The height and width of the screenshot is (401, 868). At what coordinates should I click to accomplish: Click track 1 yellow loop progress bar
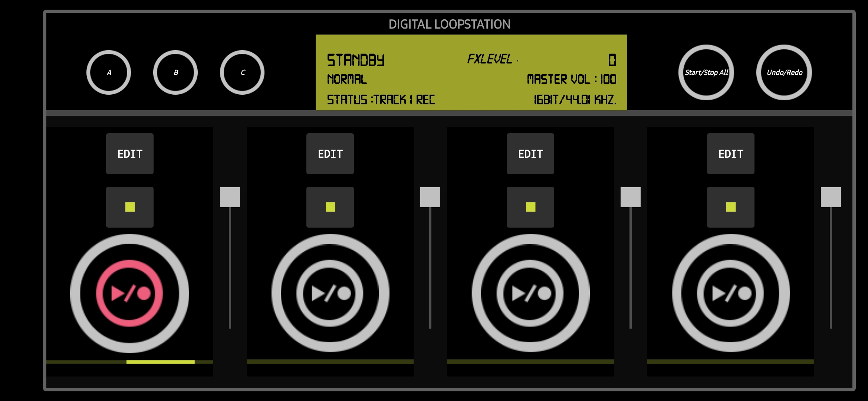coord(161,362)
